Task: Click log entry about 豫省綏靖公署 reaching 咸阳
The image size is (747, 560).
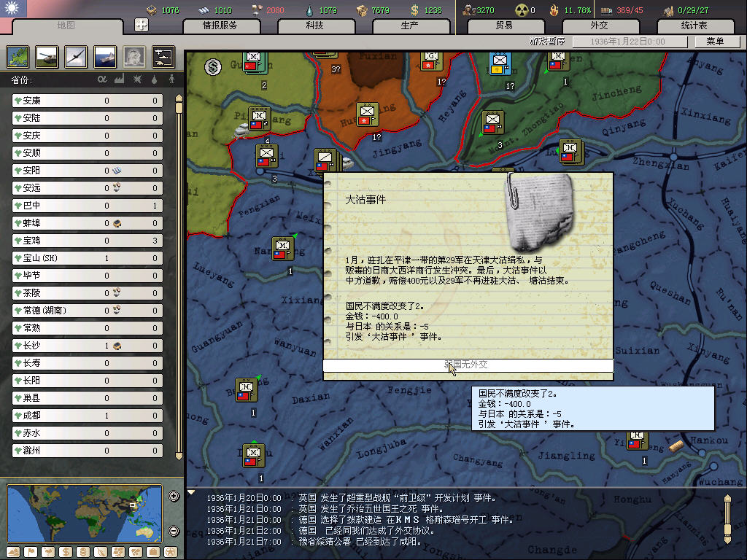Action: [314, 542]
